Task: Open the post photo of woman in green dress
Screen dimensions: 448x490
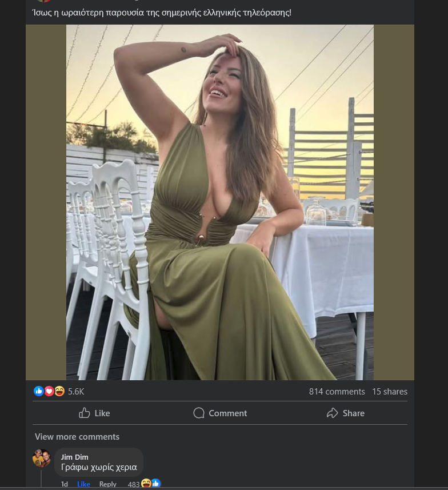Action: [x=220, y=202]
